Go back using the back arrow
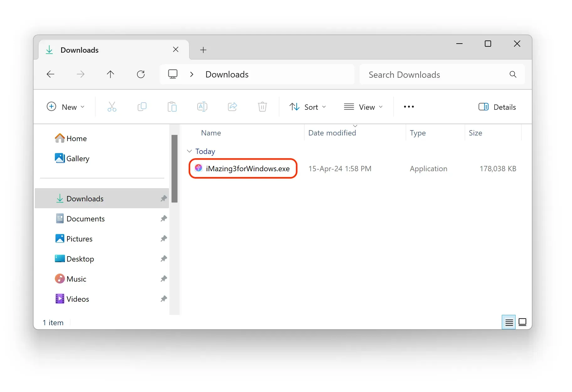Image resolution: width=572 pixels, height=392 pixels. point(50,74)
